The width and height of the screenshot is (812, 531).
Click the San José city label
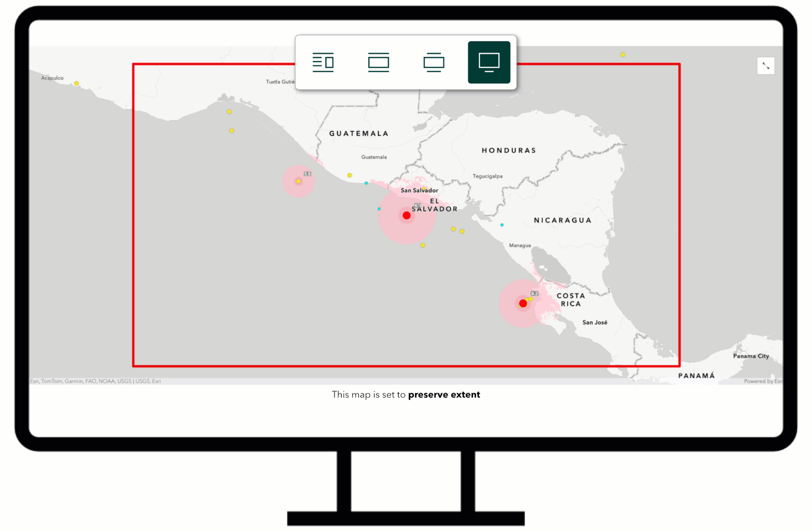click(595, 323)
